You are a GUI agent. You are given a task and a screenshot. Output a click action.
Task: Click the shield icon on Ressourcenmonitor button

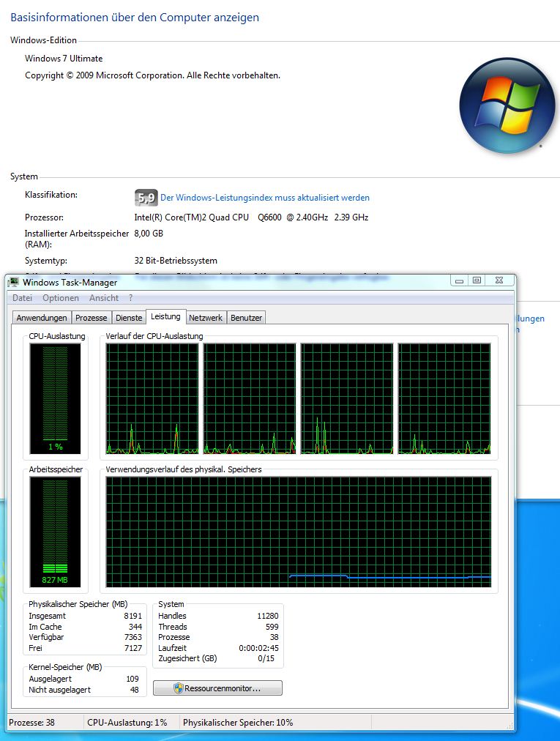coord(178,688)
